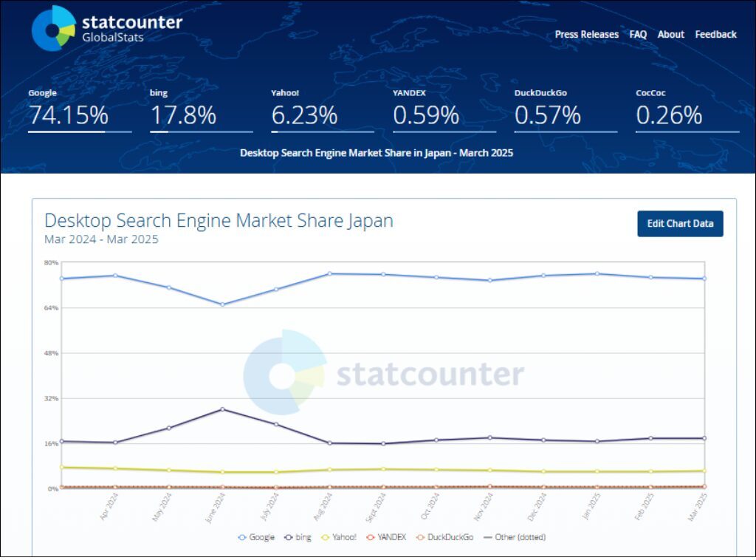Viewport: 756px width, 560px height.
Task: Click the Google Mar 2025 data point
Action: (704, 279)
